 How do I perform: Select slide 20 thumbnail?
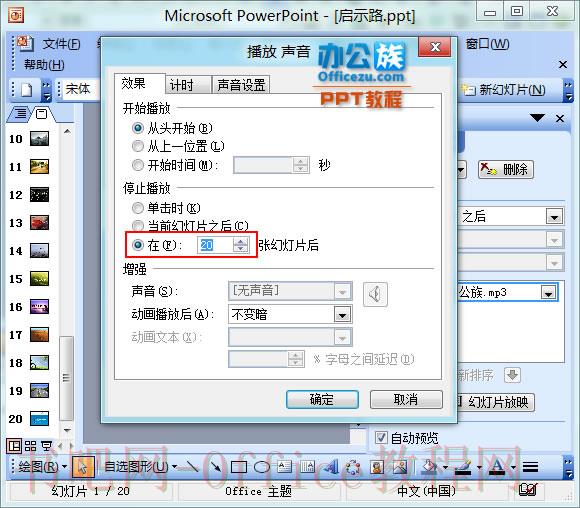pos(39,418)
